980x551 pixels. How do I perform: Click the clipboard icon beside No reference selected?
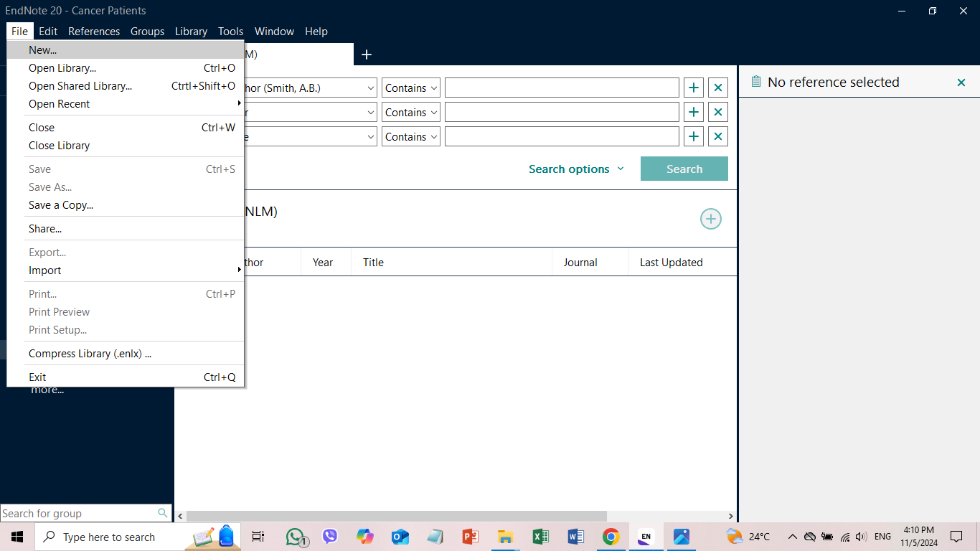click(755, 83)
